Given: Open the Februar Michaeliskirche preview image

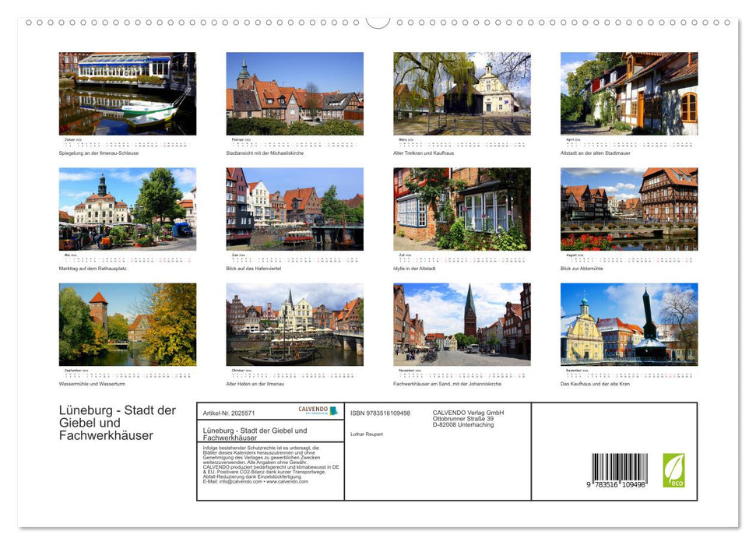Looking at the screenshot, I should [x=294, y=93].
